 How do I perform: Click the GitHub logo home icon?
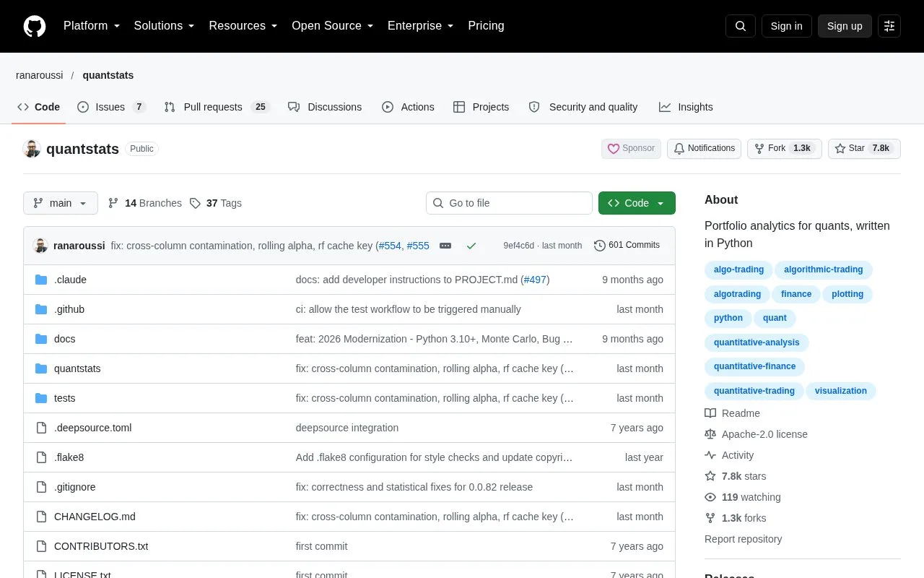tap(35, 26)
